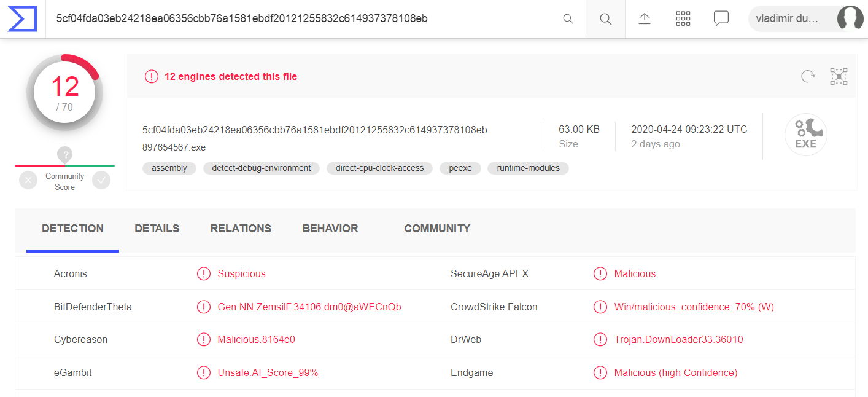Click the warning icon in the Cybereason row
The width and height of the screenshot is (868, 397).
[204, 339]
